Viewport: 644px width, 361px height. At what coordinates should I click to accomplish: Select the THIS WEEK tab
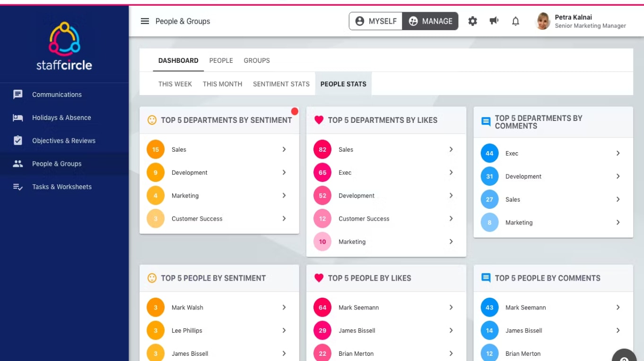pyautogui.click(x=175, y=84)
